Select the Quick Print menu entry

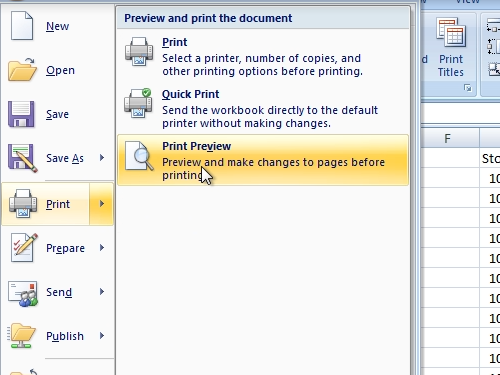(263, 108)
